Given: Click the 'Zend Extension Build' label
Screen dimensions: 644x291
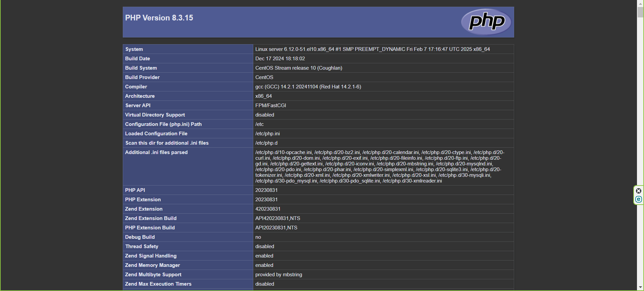Looking at the screenshot, I should [151, 218].
